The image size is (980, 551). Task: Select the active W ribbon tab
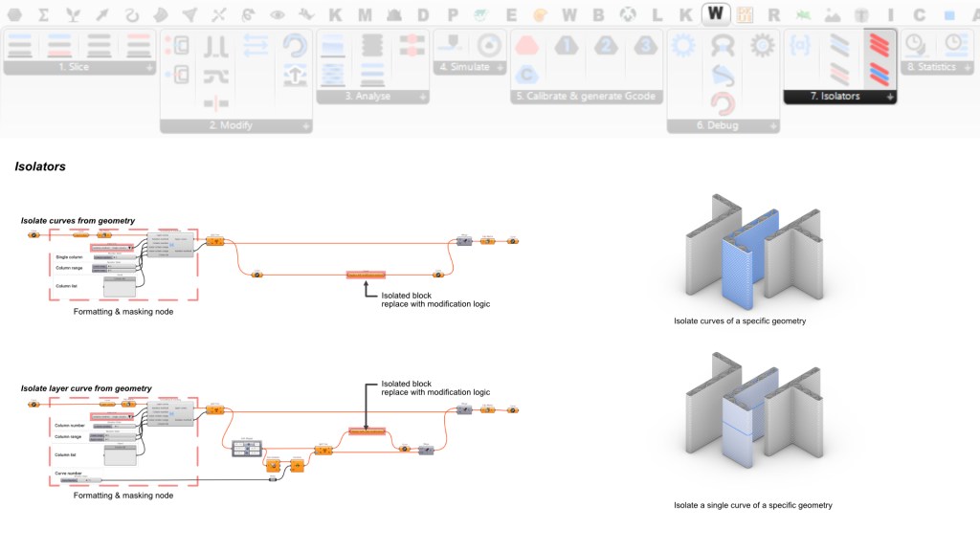tap(716, 14)
